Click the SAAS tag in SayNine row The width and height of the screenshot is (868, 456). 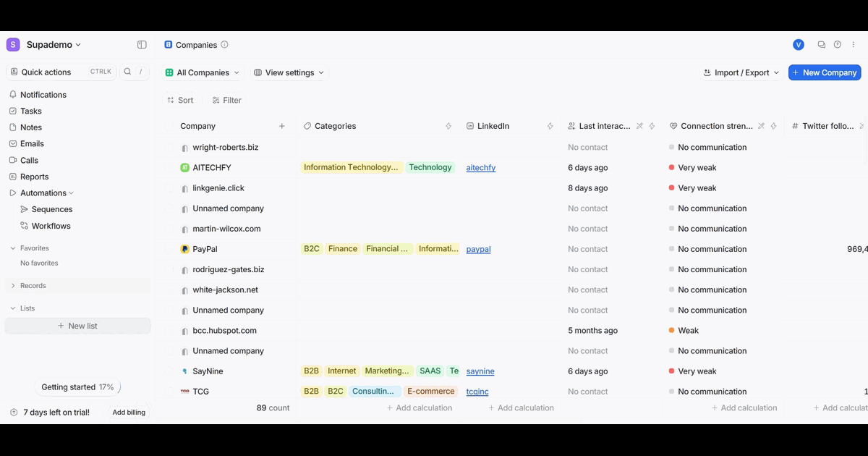click(430, 371)
